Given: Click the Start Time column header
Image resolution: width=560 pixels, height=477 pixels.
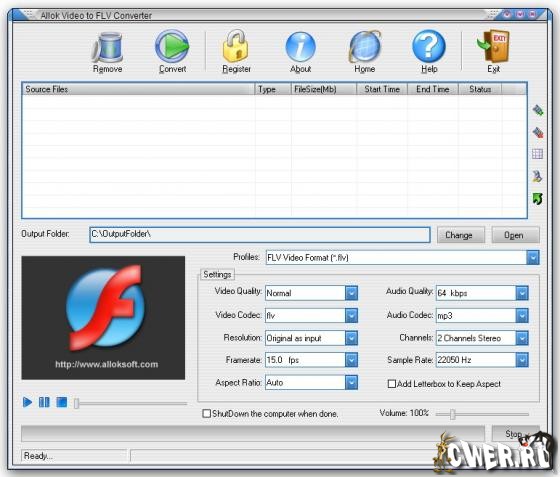Looking at the screenshot, I should [x=382, y=89].
